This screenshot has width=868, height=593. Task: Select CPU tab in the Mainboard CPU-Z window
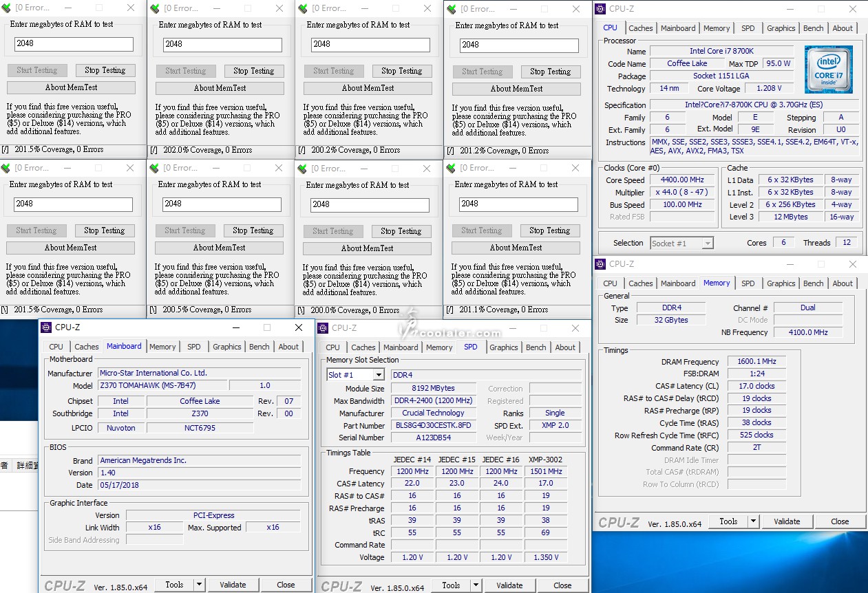pos(56,347)
